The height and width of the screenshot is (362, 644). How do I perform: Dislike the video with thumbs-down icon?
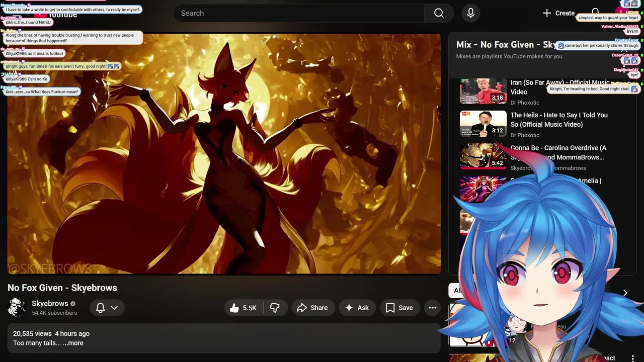[x=275, y=308]
